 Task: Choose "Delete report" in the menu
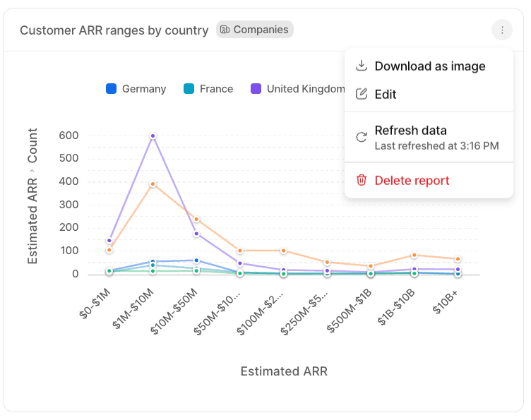coord(412,181)
